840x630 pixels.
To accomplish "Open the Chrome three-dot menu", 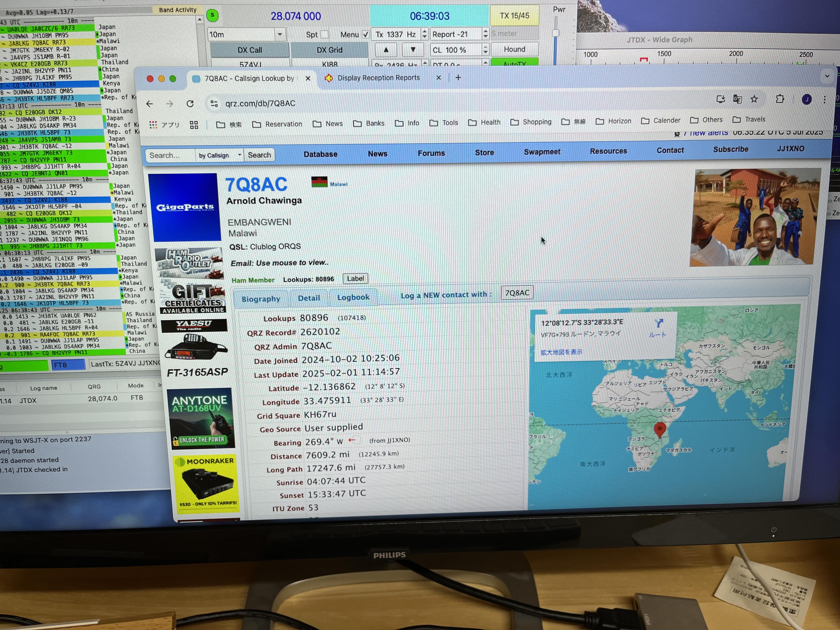I will click(824, 100).
